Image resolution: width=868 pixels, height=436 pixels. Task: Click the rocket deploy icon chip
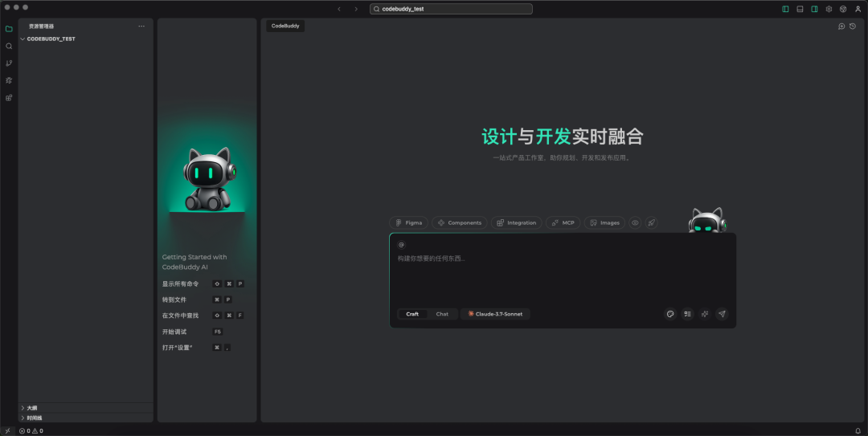pos(652,222)
